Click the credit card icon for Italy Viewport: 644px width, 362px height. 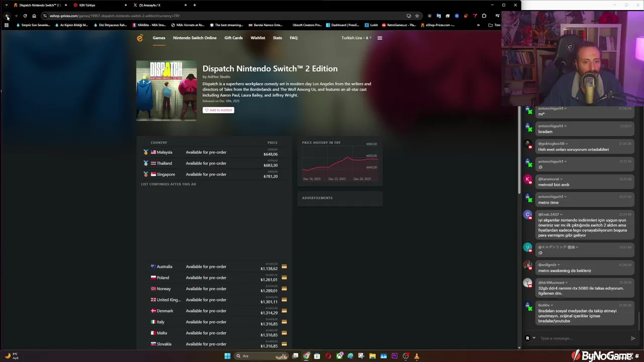pyautogui.click(x=284, y=322)
